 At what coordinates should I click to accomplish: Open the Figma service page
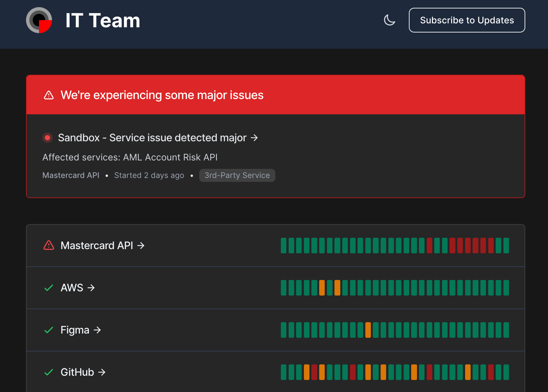[x=81, y=330]
